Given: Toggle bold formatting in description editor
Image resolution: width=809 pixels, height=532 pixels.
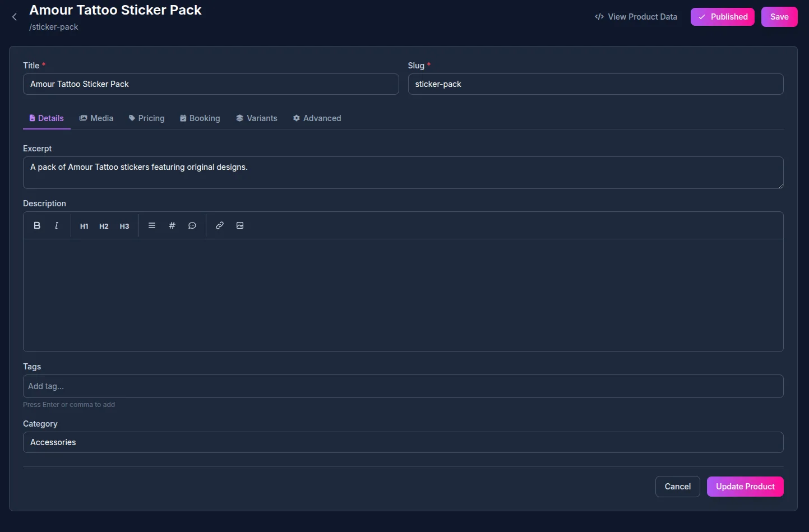Looking at the screenshot, I should coord(37,225).
